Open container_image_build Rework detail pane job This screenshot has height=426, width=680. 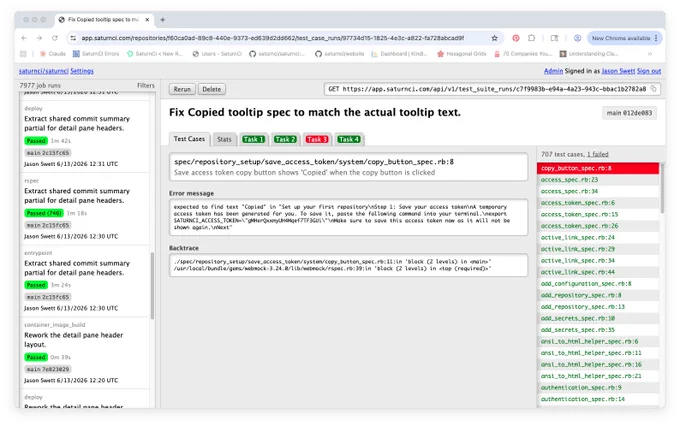pyautogui.click(x=85, y=353)
